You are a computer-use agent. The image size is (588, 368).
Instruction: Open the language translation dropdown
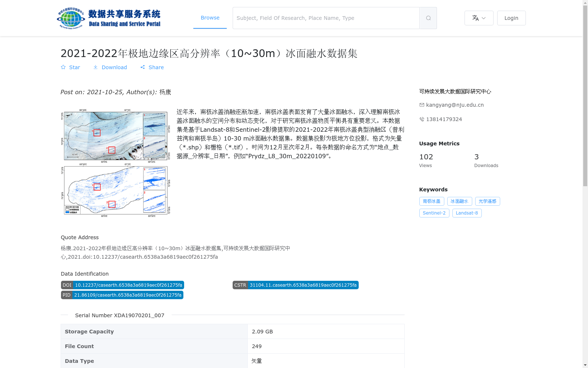pyautogui.click(x=479, y=18)
